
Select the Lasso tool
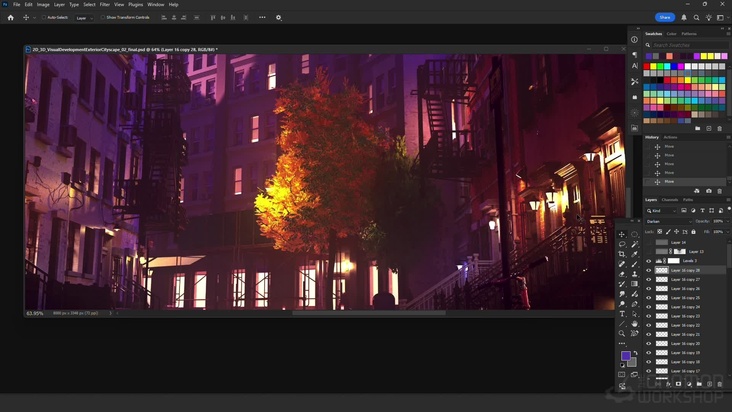tap(622, 244)
